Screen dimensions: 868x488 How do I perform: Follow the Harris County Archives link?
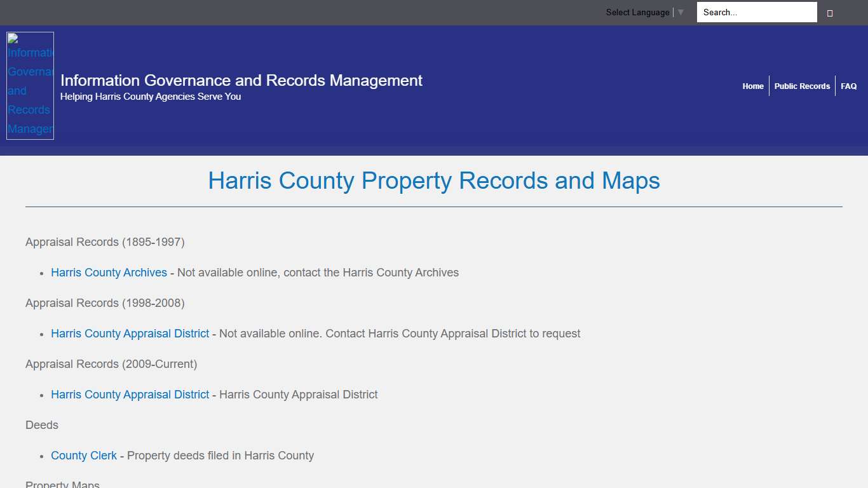109,273
